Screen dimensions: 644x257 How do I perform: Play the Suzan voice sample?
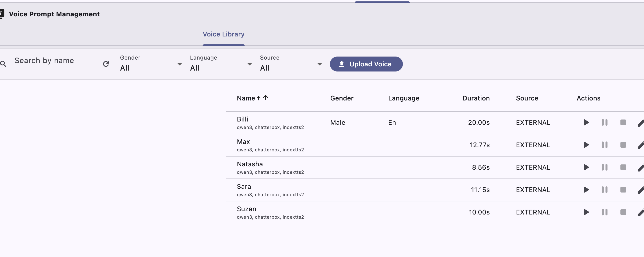click(586, 212)
